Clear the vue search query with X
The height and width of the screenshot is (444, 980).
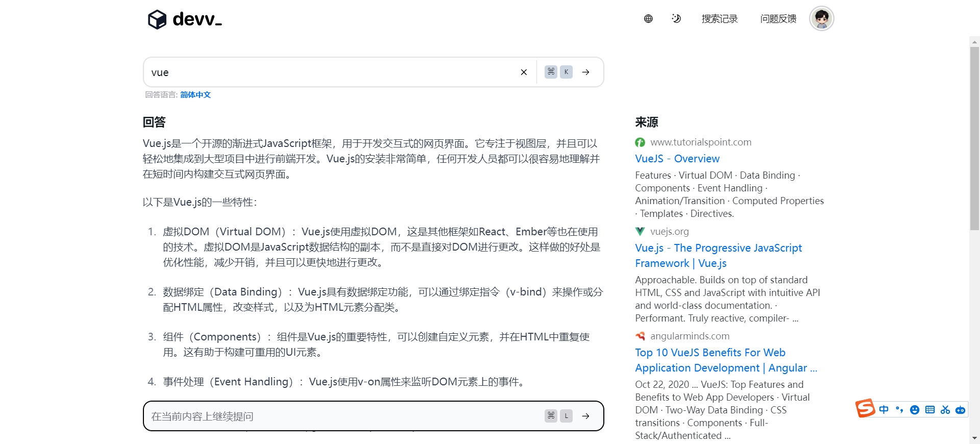[x=524, y=72]
